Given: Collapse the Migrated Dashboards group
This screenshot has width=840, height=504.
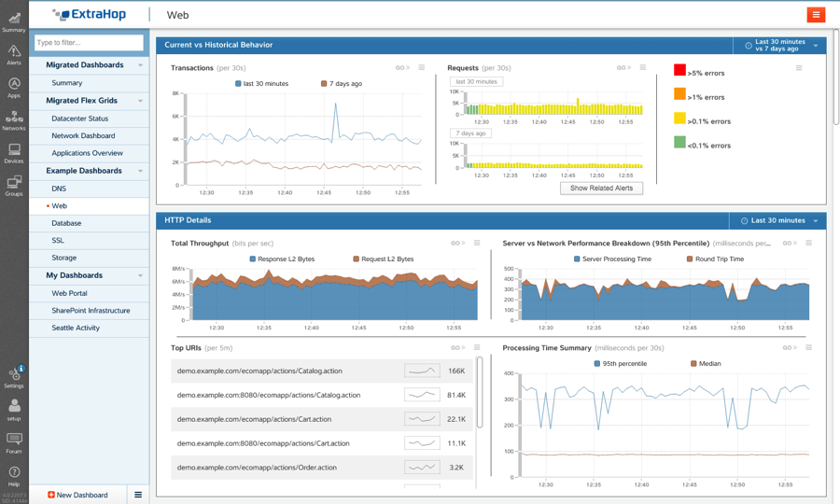Looking at the screenshot, I should [x=141, y=65].
